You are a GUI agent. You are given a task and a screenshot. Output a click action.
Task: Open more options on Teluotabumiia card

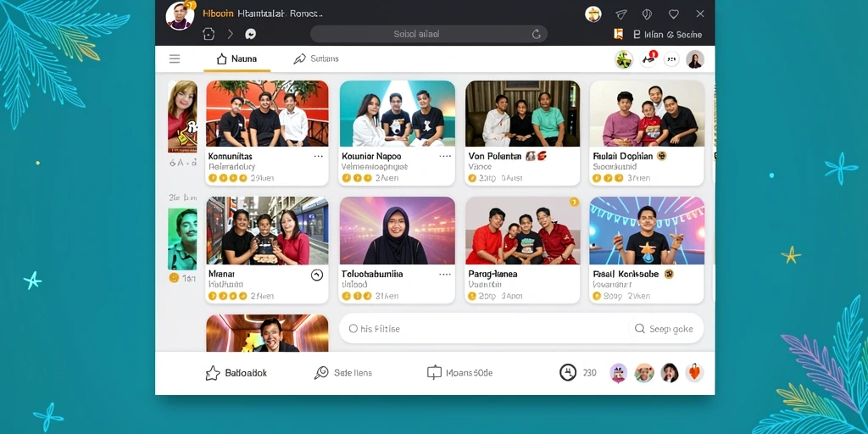click(x=445, y=274)
